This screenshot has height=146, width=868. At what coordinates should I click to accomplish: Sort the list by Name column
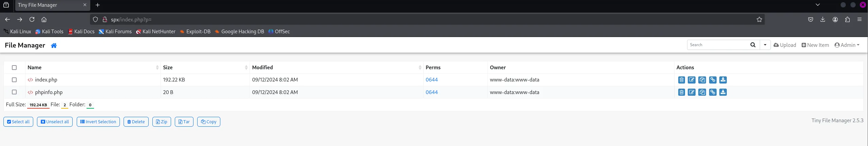(x=93, y=68)
